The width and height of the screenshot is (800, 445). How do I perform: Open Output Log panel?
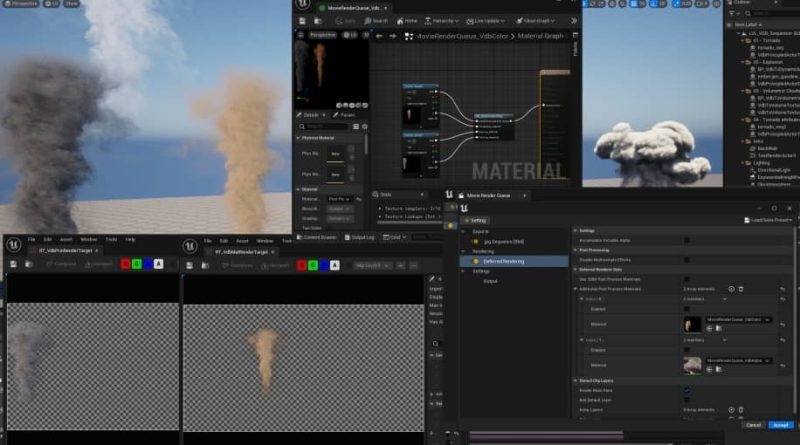pyautogui.click(x=359, y=237)
